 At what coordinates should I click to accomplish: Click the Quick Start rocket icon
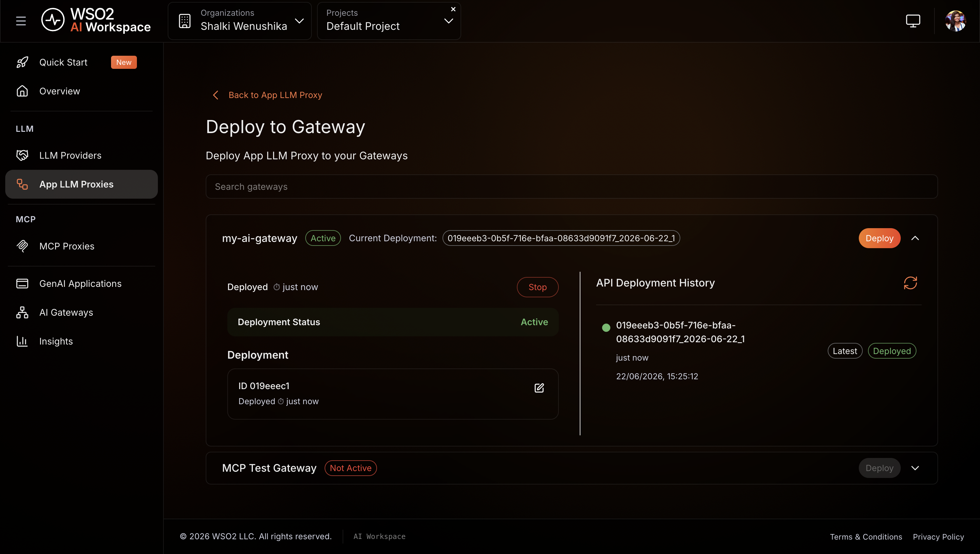(x=23, y=62)
